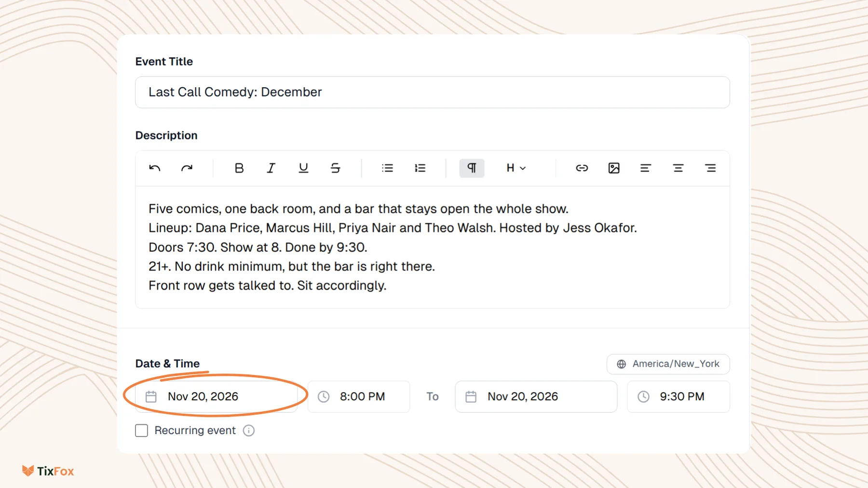Open the start date picker
Viewport: 868px width, 488px height.
click(x=216, y=396)
